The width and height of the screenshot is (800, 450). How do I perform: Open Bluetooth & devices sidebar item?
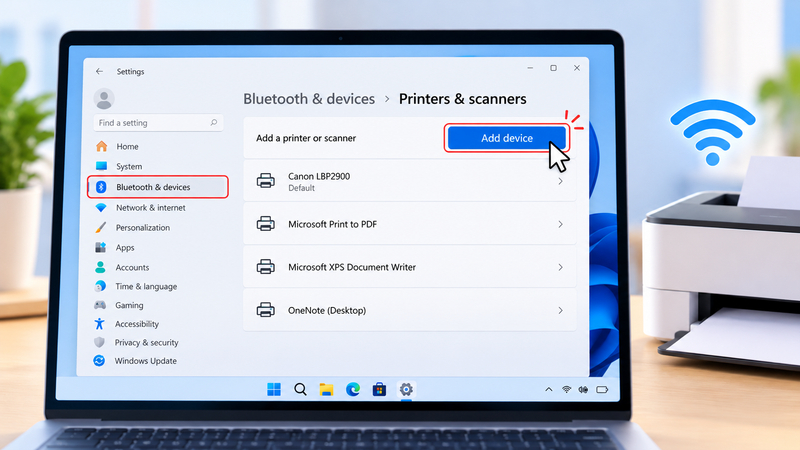158,187
